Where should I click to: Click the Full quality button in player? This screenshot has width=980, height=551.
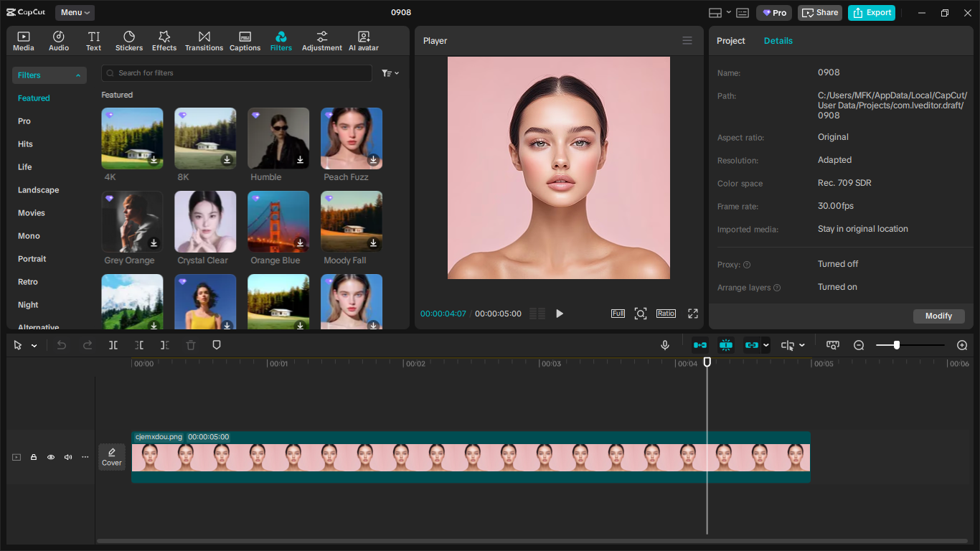click(618, 314)
